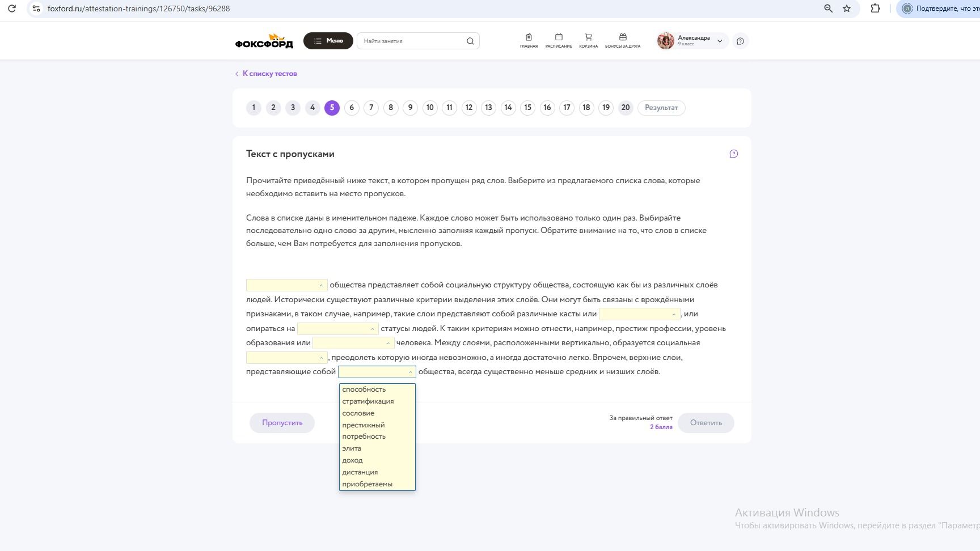Choose 'стратификация' in the dropdown list
This screenshot has width=980, height=551.
[x=377, y=401]
